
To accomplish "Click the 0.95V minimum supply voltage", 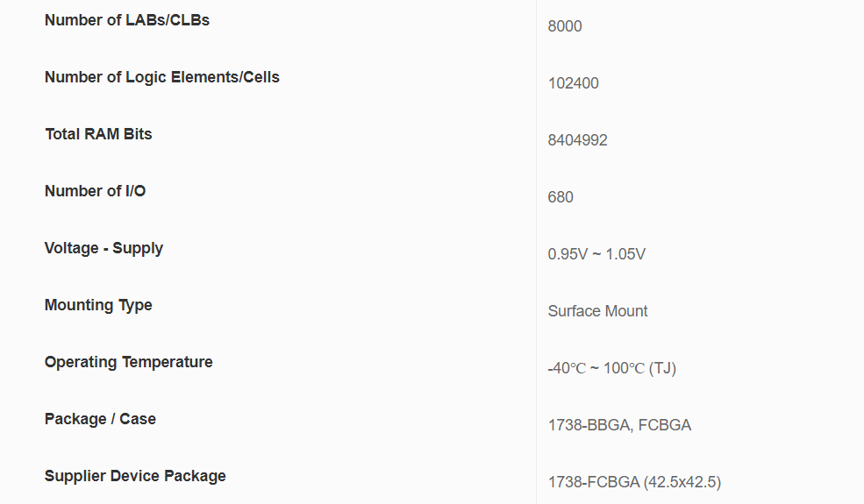I will click(567, 254).
